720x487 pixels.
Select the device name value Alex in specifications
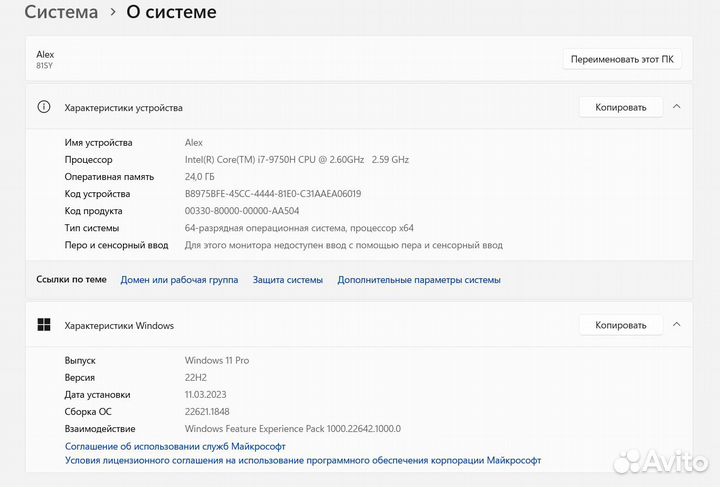click(193, 143)
